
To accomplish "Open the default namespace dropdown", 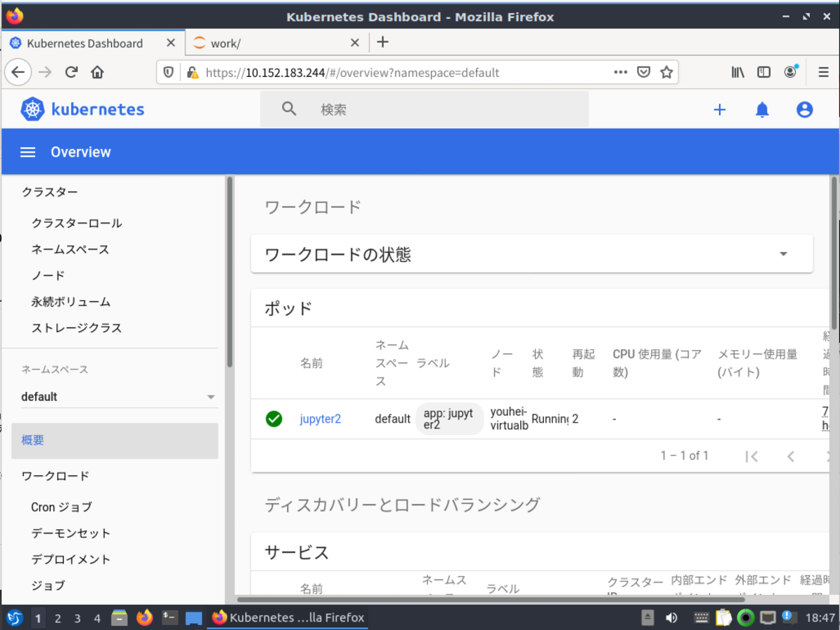I will (119, 397).
